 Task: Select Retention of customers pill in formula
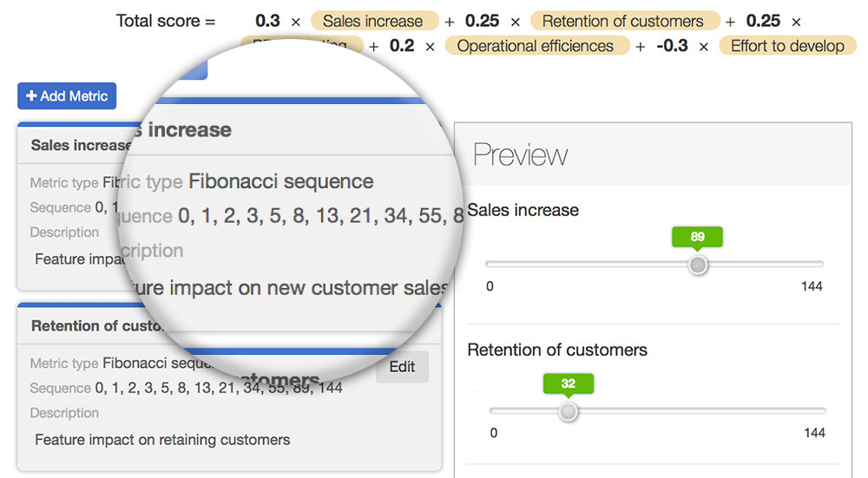pos(622,22)
